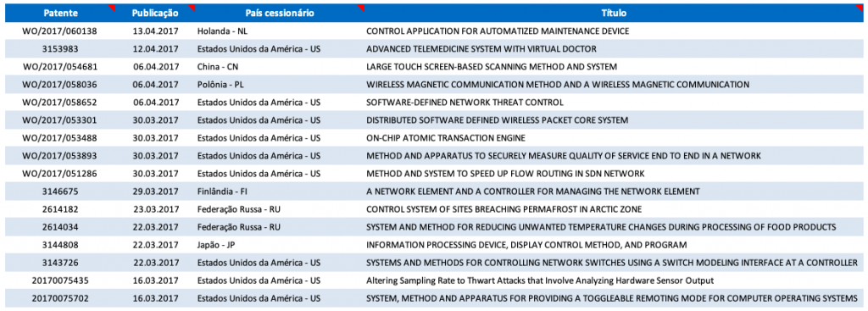Select publication date 13.04.2017
868x311 pixels.
click(156, 31)
